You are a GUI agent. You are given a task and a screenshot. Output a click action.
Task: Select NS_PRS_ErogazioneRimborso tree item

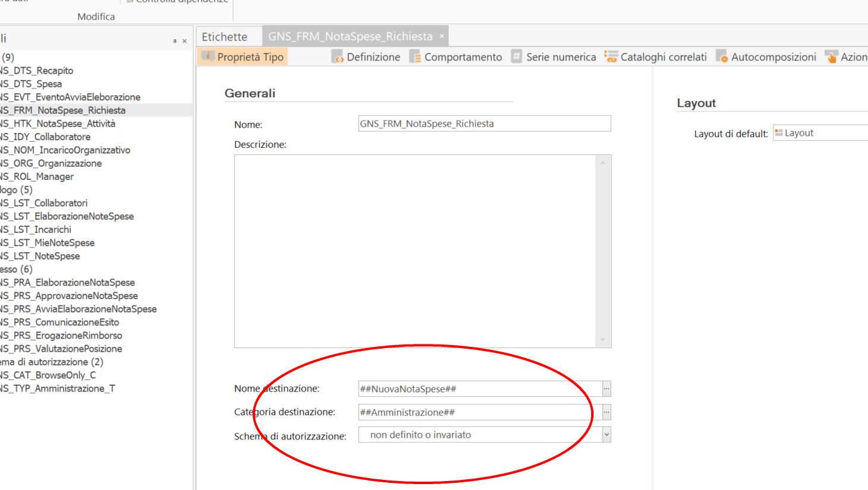pos(61,336)
